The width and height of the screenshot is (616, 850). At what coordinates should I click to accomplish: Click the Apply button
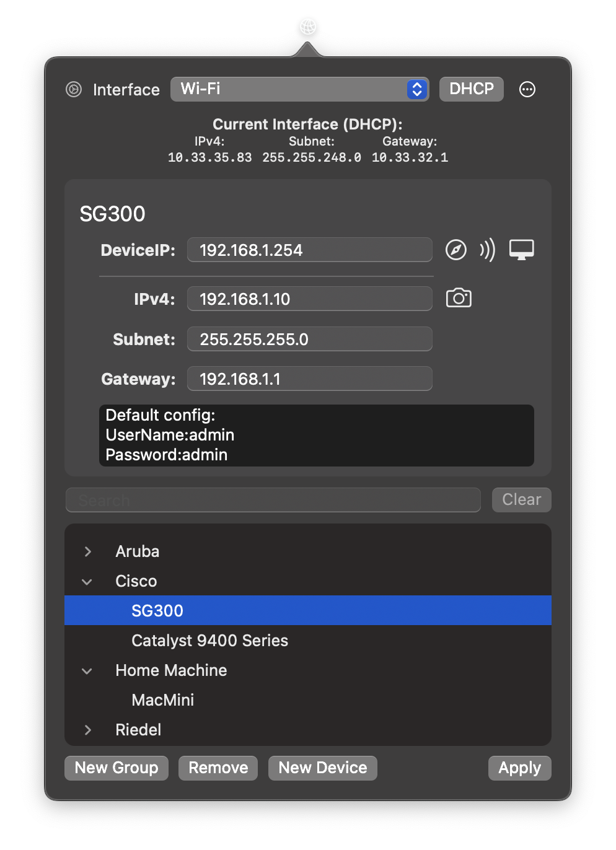tap(520, 768)
